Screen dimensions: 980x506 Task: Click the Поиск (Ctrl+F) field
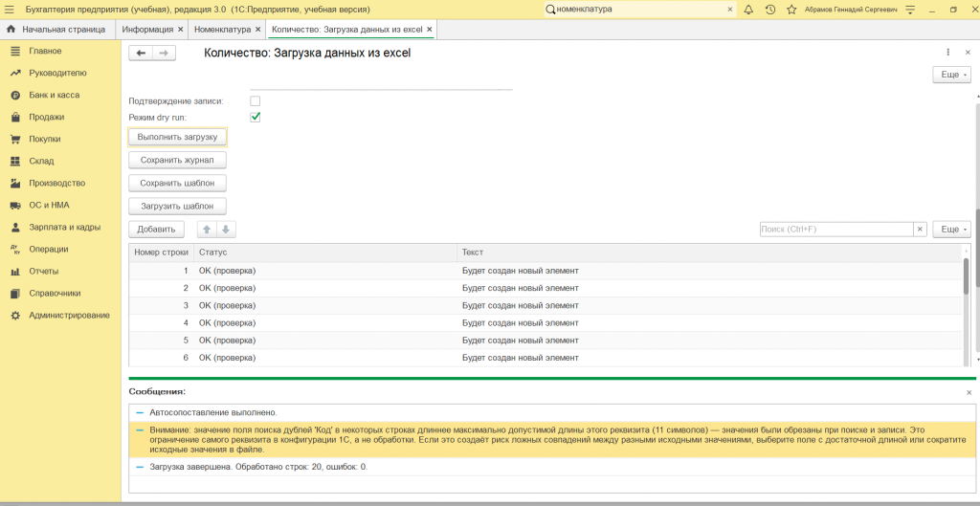click(836, 230)
